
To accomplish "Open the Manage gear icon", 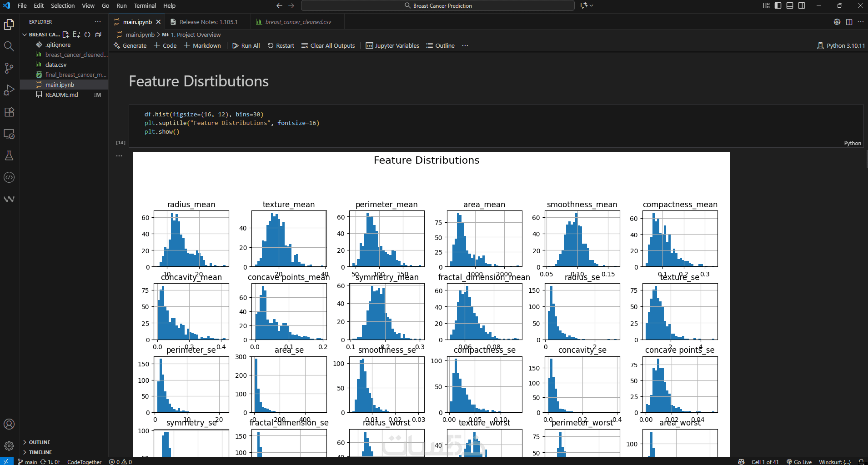I will 9,446.
